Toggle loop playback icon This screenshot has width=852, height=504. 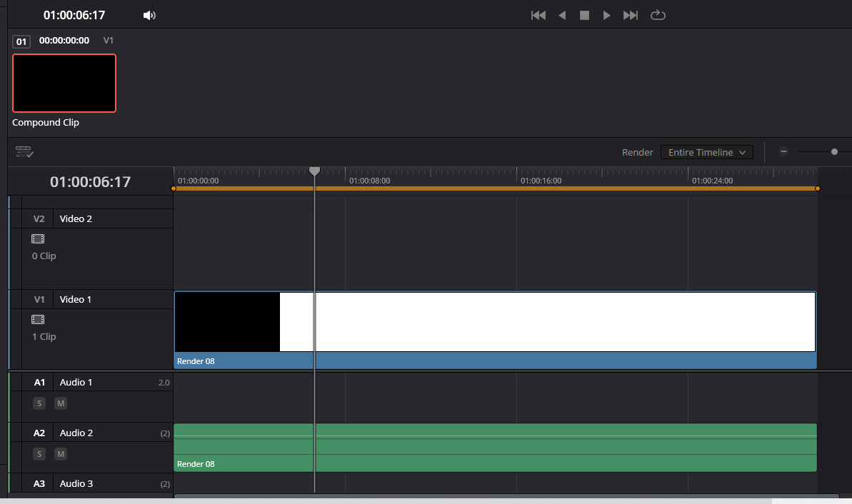(658, 15)
